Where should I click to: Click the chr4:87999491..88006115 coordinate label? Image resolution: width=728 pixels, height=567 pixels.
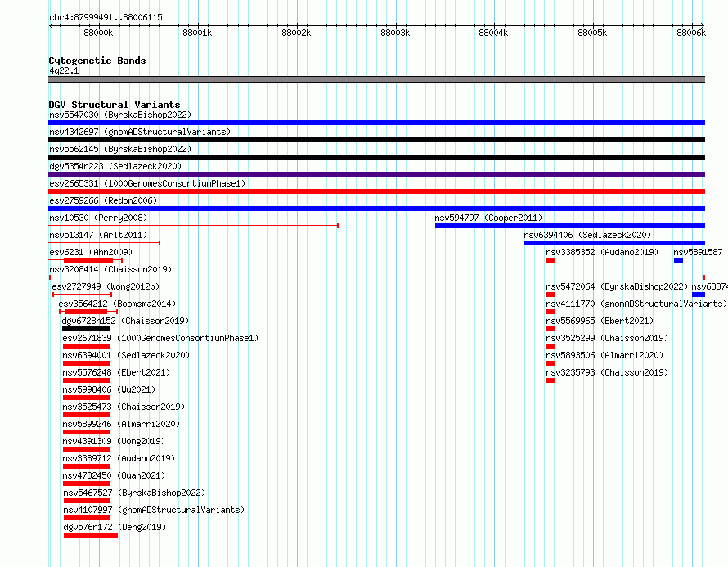coord(106,18)
